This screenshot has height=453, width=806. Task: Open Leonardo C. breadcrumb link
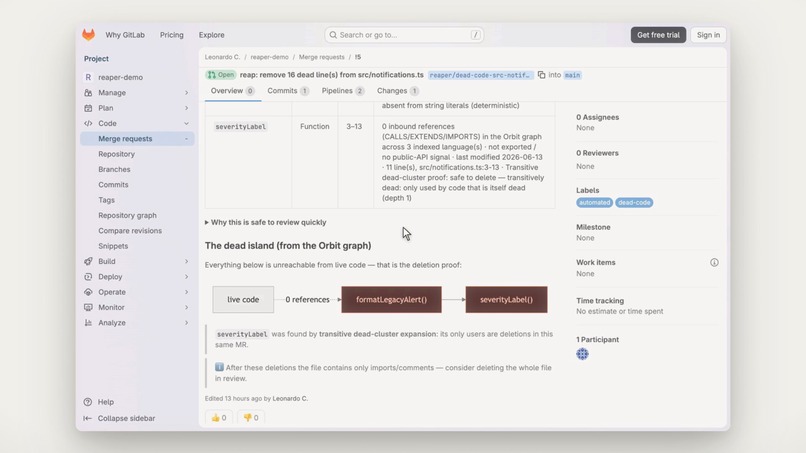pyautogui.click(x=222, y=57)
